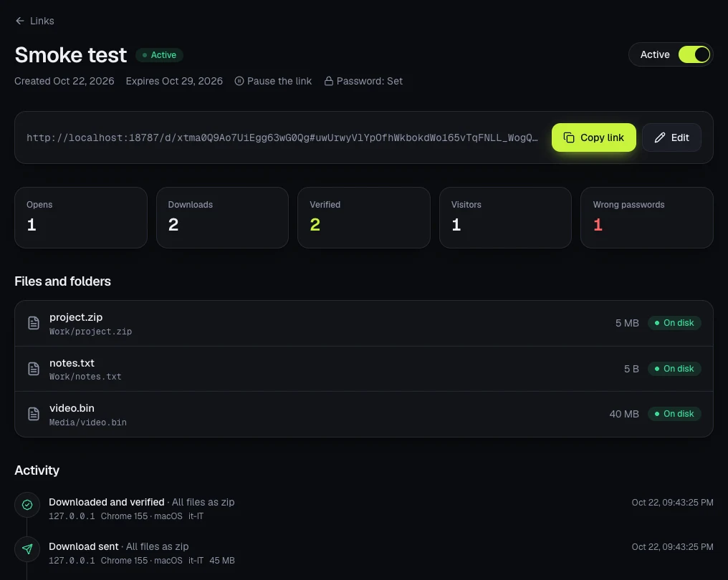Click the file icon for project.zip
The image size is (728, 580).
pyautogui.click(x=34, y=323)
